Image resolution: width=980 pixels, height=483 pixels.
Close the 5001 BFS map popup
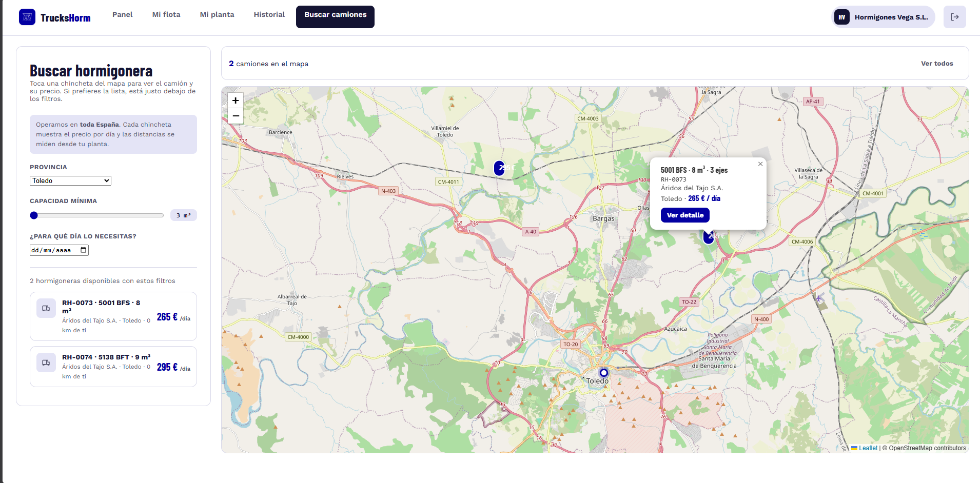pos(760,164)
